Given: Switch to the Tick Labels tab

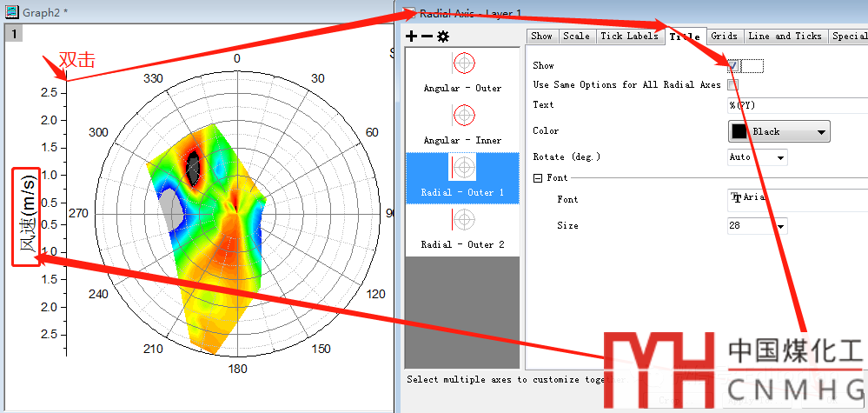Looking at the screenshot, I should pos(629,36).
